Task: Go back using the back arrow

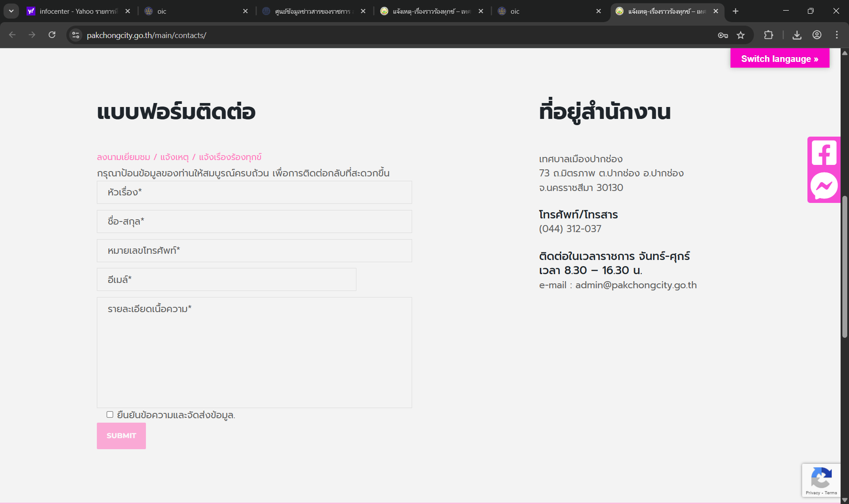Action: 12,35
